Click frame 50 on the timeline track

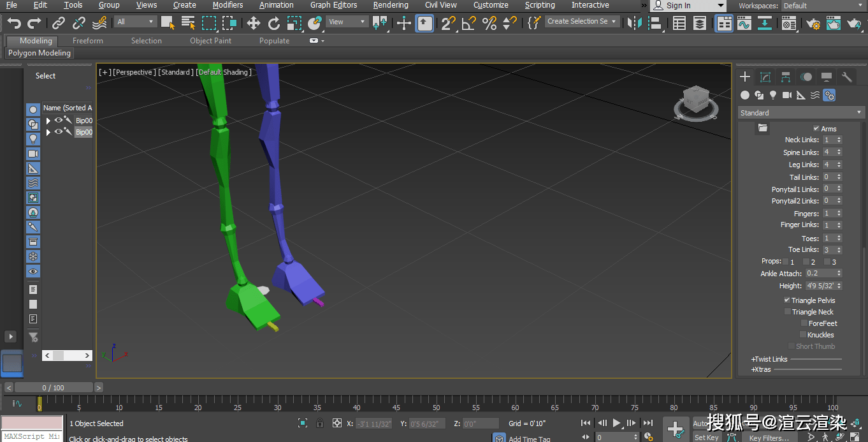coord(436,405)
